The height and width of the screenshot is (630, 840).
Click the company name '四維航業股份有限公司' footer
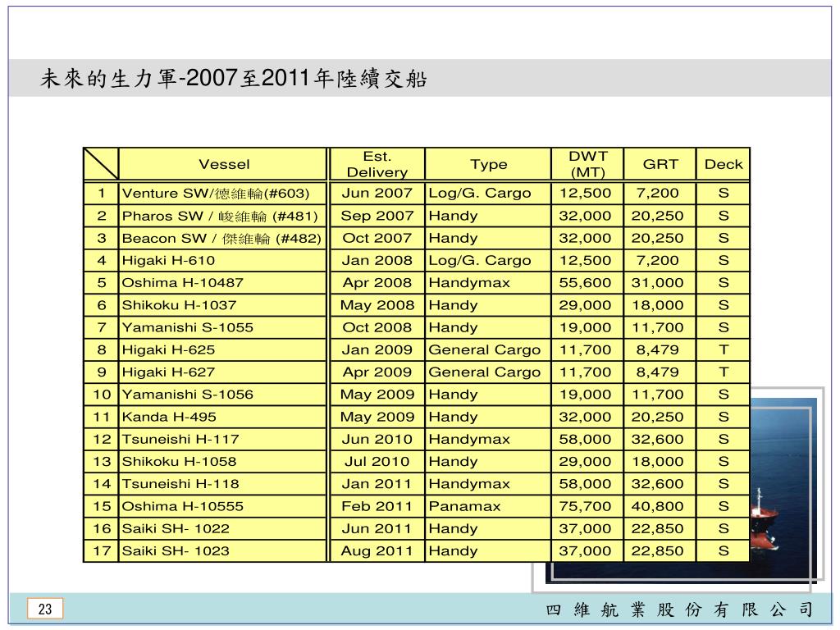[678, 609]
